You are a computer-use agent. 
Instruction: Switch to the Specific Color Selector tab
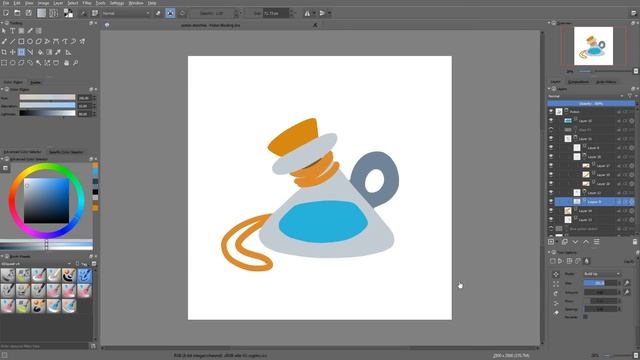(x=66, y=152)
